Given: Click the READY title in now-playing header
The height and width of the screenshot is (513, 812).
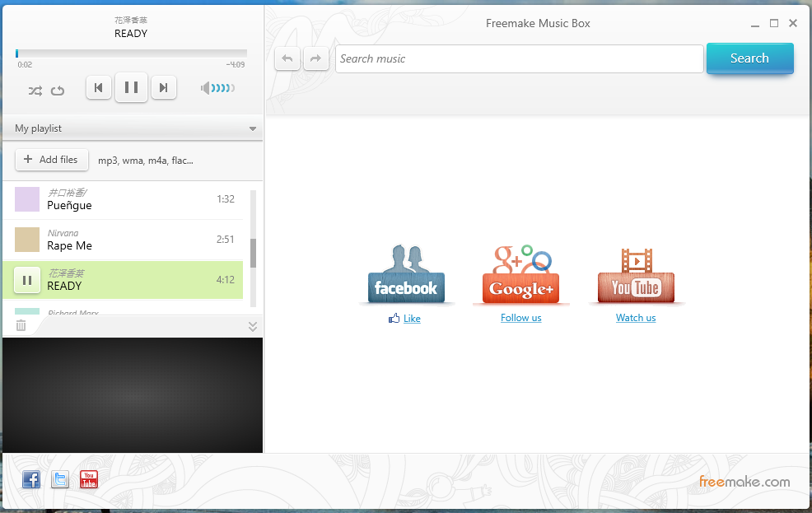Looking at the screenshot, I should click(131, 34).
